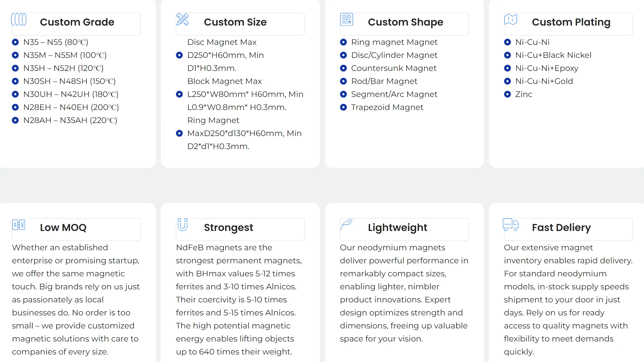Select the Fast Deliery heading
The image size is (644, 362).
561,227
